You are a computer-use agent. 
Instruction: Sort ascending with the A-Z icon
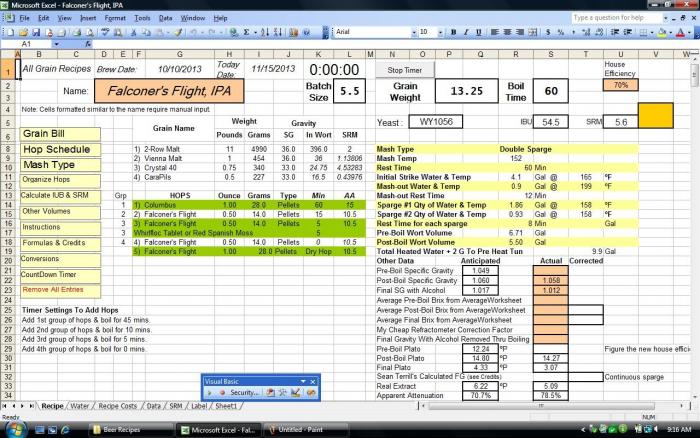(265, 32)
